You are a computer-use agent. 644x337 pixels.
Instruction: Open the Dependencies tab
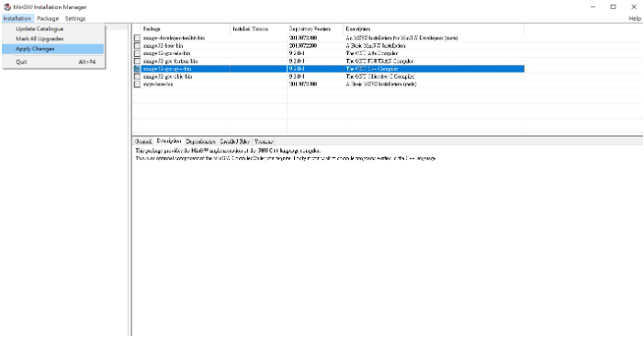[x=200, y=141]
